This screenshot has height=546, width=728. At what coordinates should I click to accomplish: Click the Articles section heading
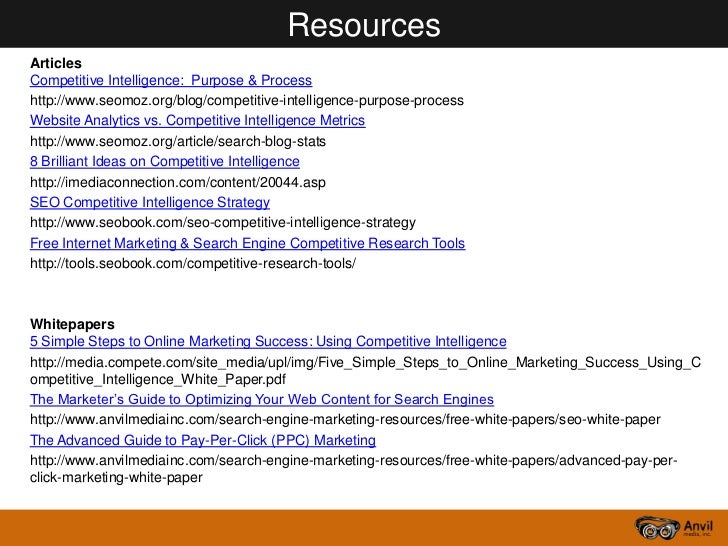click(56, 63)
